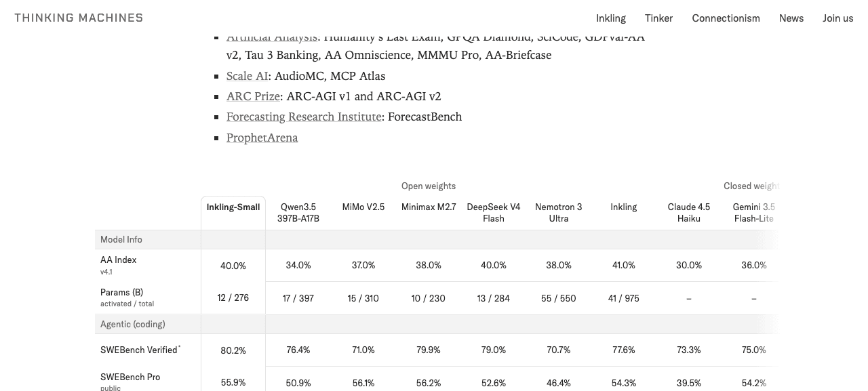Open the Connectionism page
The height and width of the screenshot is (391, 868).
pos(726,18)
